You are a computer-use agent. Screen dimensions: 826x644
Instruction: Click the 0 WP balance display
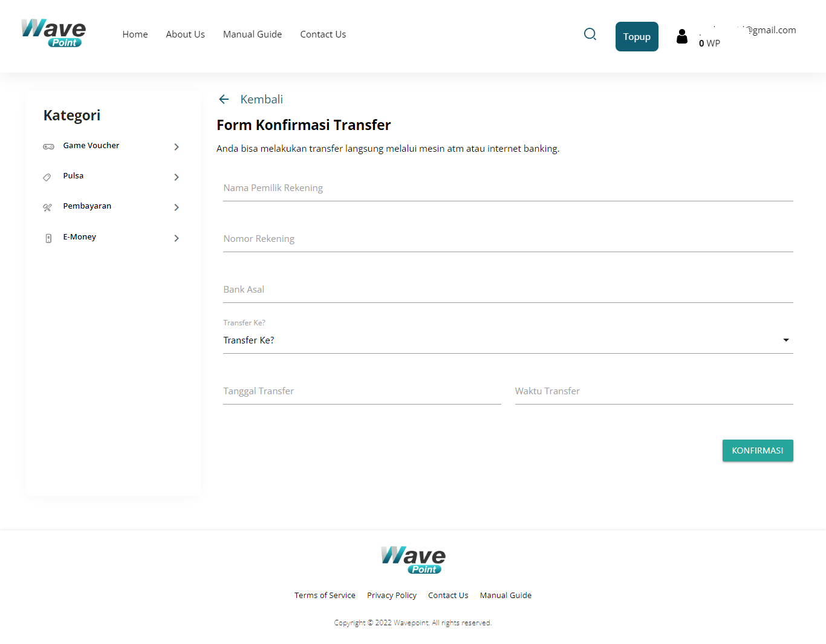709,43
